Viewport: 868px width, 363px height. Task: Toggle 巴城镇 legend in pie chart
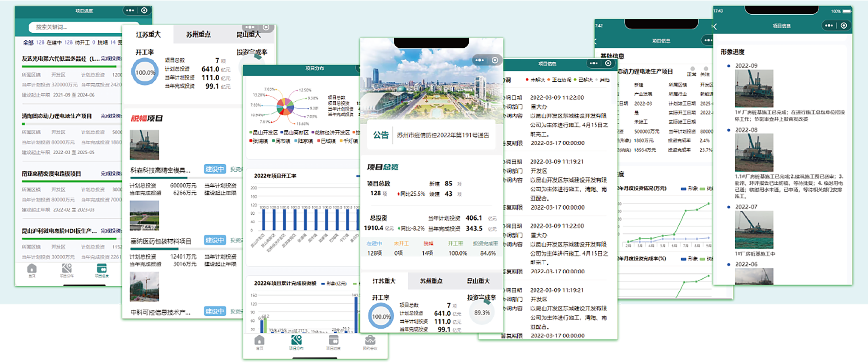(x=326, y=141)
